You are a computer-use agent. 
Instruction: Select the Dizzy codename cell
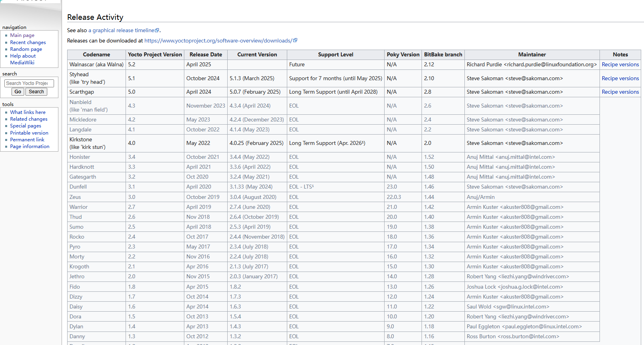tap(97, 297)
